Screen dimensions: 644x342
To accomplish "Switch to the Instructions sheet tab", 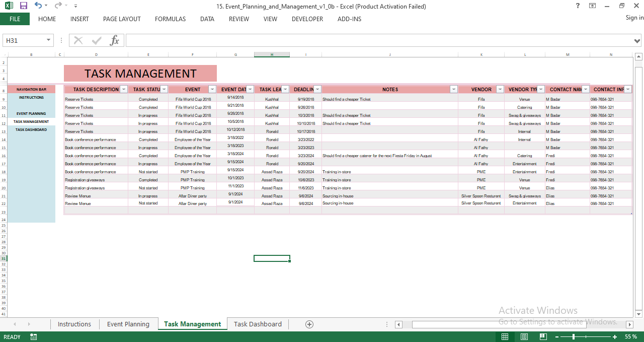I will pyautogui.click(x=74, y=324).
